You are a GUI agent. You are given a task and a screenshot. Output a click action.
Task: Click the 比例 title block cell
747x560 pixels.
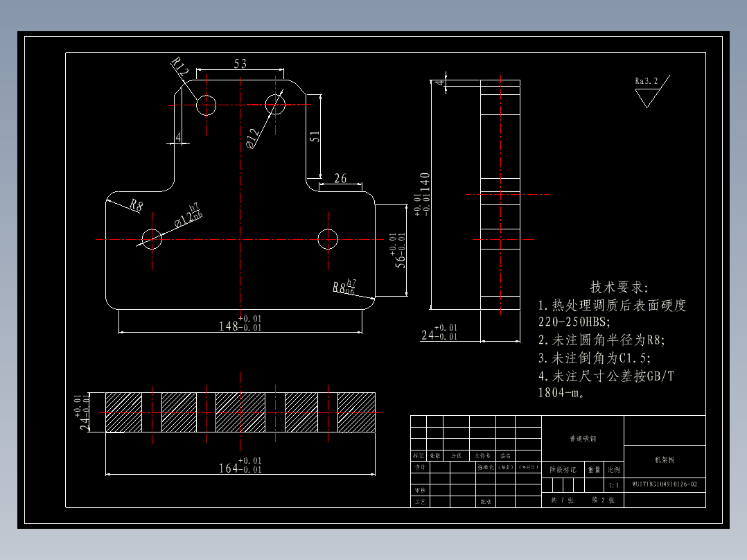[614, 469]
